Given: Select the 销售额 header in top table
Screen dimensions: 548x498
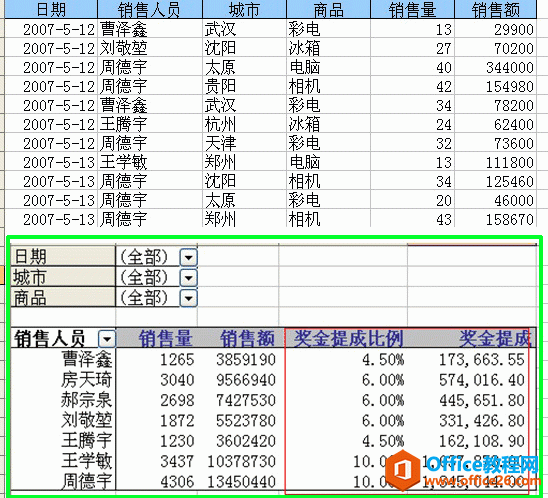Looking at the screenshot, I should [x=496, y=9].
